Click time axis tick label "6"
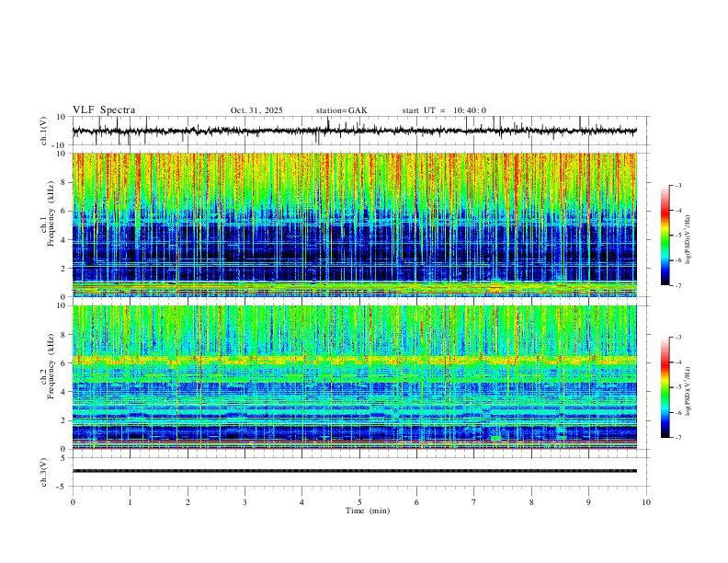The image size is (728, 563). [416, 502]
